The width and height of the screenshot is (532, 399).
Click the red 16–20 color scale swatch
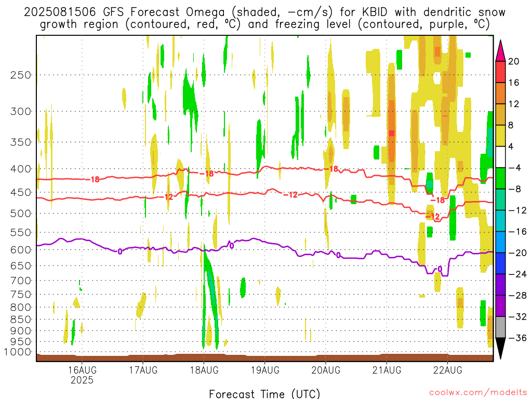[500, 72]
